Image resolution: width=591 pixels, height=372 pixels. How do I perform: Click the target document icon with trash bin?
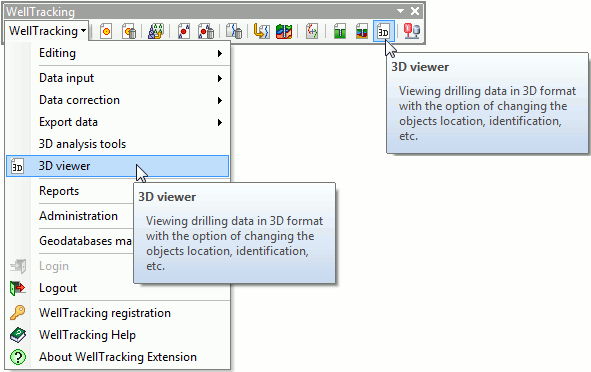pos(129,31)
